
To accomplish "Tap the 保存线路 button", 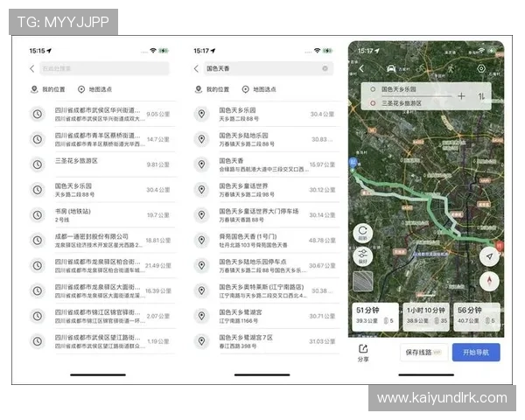I will point(423,353).
